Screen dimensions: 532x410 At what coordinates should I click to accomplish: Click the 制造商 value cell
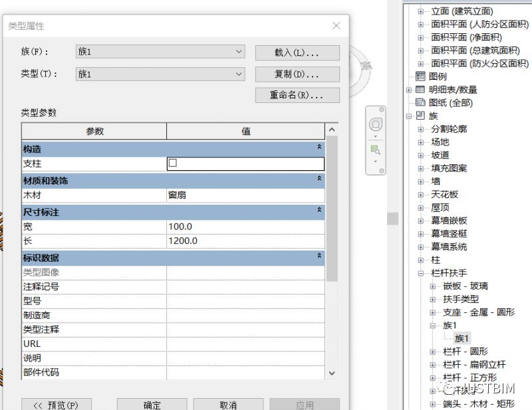pyautogui.click(x=245, y=315)
